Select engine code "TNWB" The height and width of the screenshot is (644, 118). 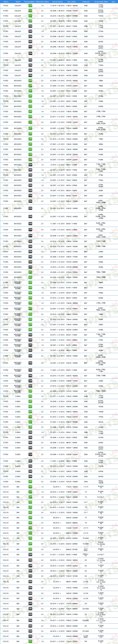[x=101, y=411]
